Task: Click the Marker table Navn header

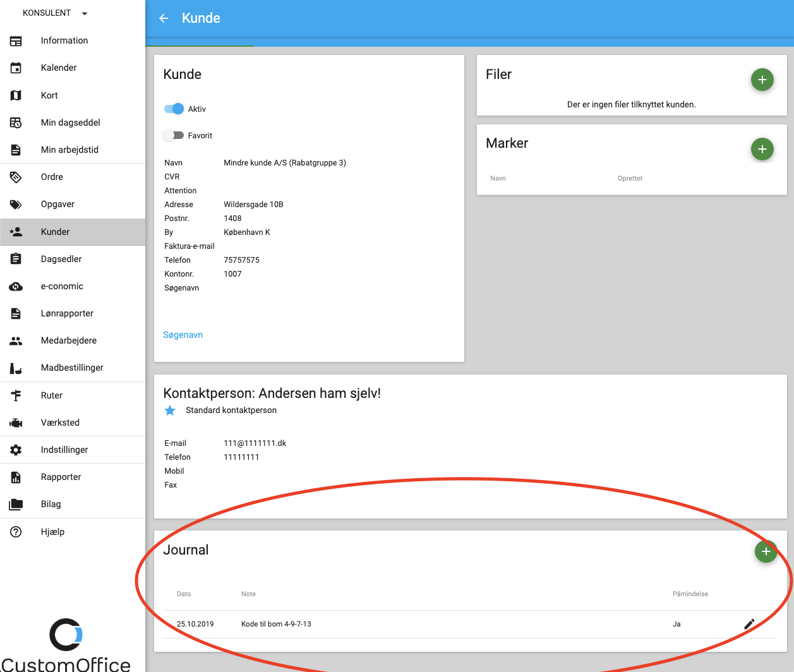Action: (x=498, y=179)
